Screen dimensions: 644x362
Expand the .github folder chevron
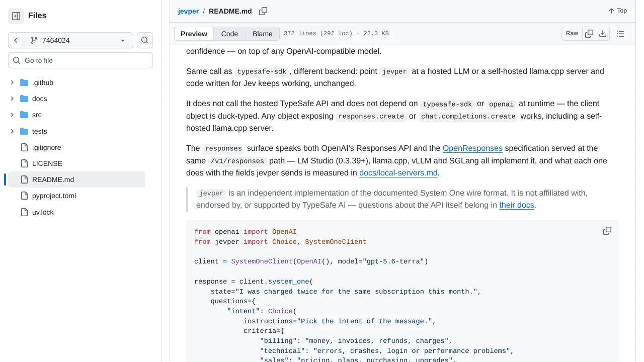coord(12,82)
